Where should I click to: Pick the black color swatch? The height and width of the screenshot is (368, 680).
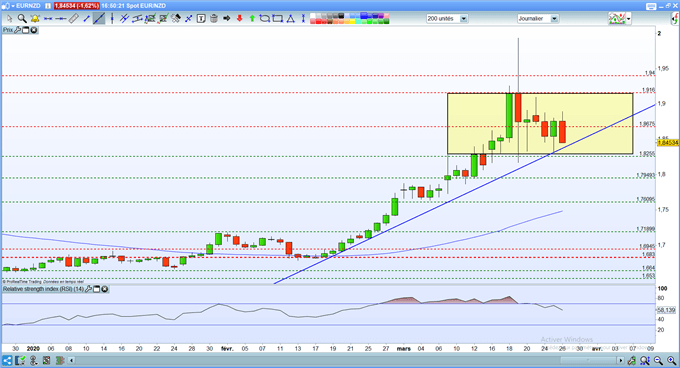click(x=341, y=16)
